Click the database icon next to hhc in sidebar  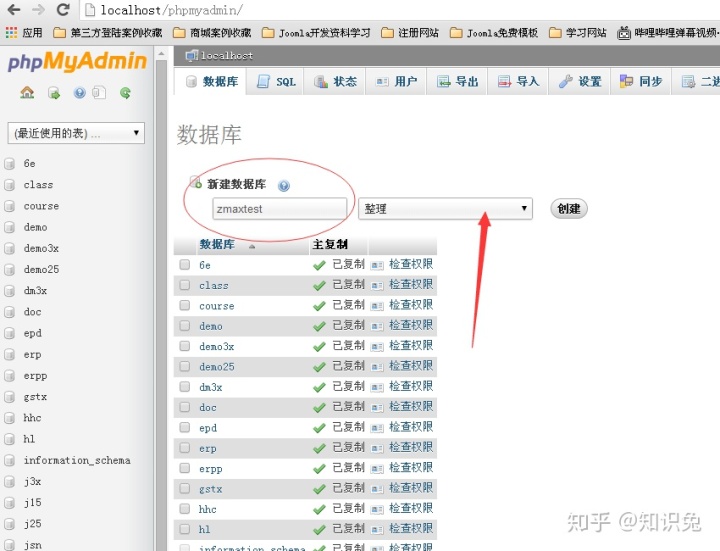9,418
